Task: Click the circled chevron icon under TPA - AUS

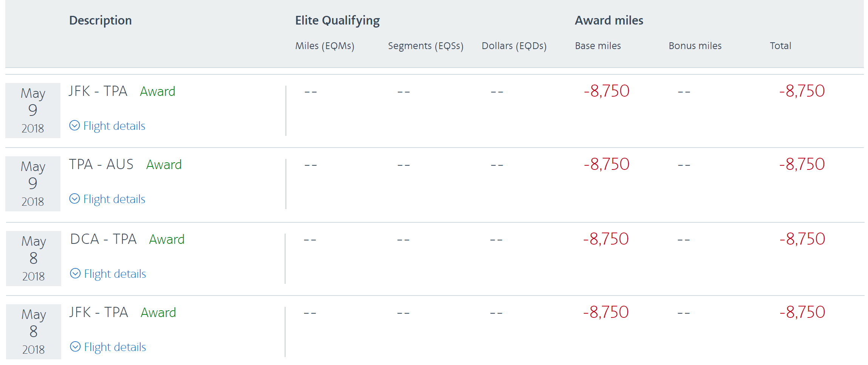Action: 74,199
